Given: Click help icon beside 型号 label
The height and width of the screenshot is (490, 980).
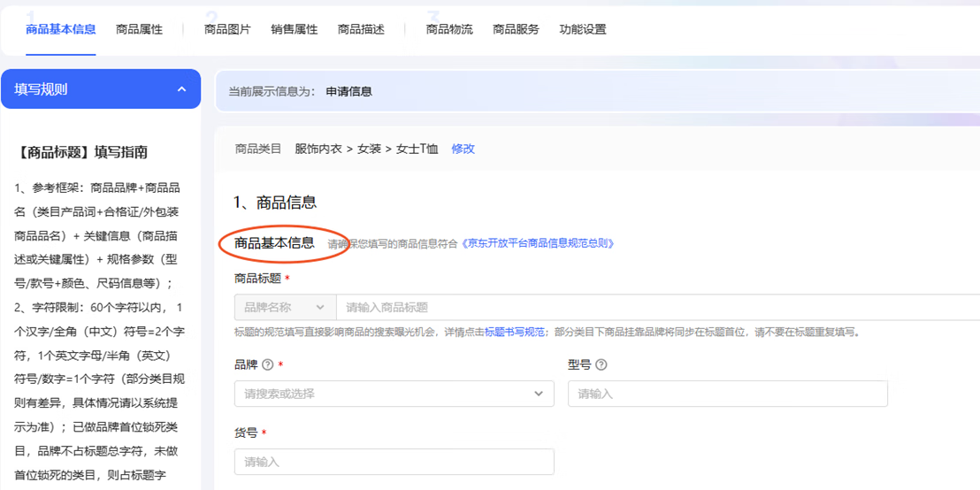Looking at the screenshot, I should tap(601, 365).
